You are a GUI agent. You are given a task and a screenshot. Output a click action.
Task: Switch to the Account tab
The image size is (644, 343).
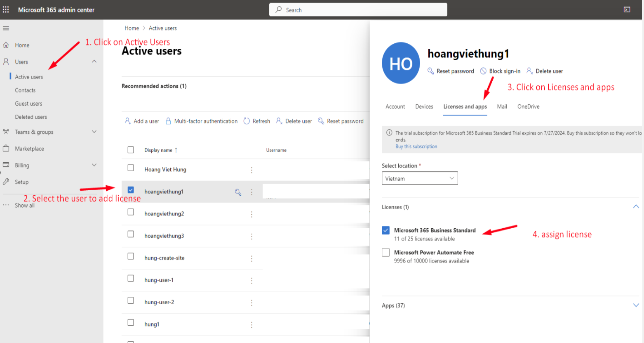395,106
